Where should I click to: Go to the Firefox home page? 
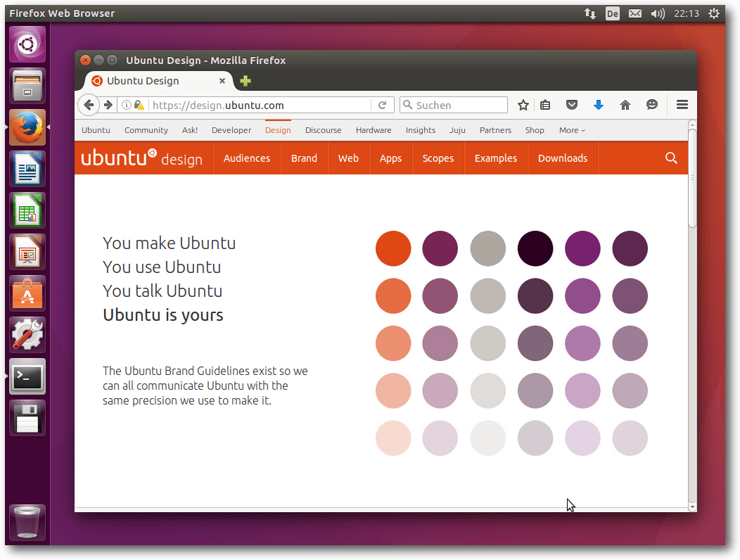(x=625, y=105)
